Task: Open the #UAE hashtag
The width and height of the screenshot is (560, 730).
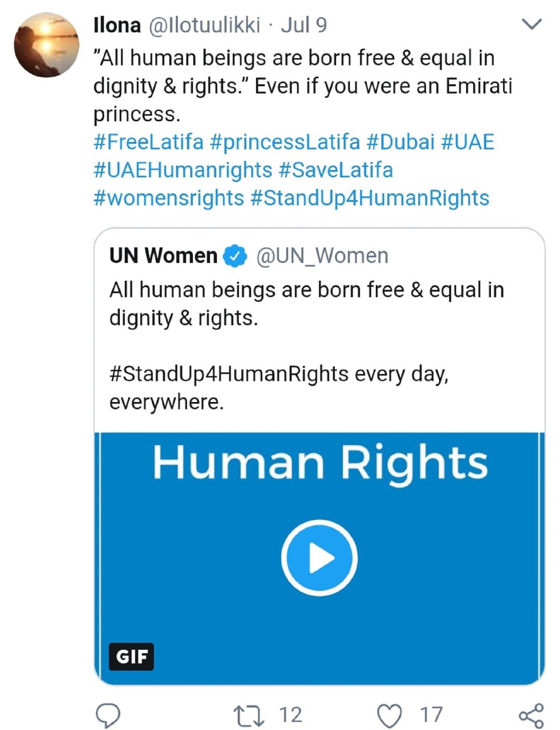Action: [x=467, y=142]
